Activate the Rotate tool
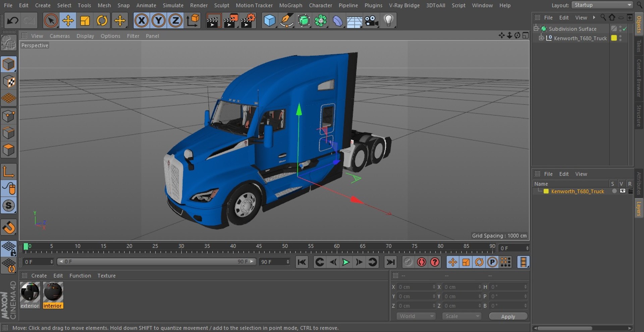 point(102,21)
